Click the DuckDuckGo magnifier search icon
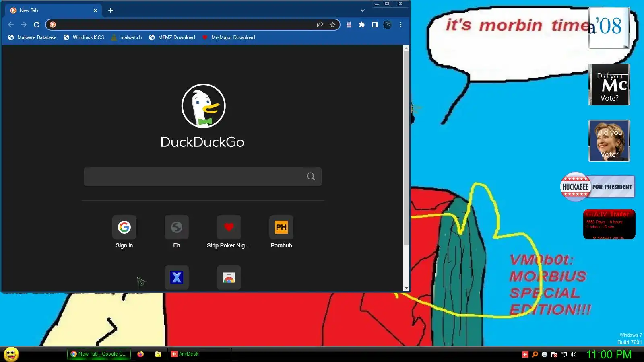This screenshot has width=644, height=362. click(311, 177)
